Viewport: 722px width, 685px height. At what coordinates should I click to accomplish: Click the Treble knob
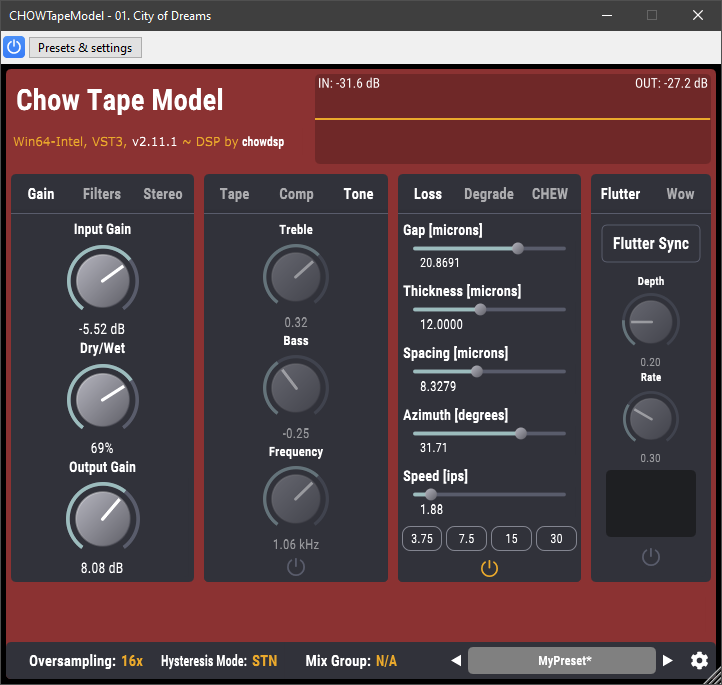pos(296,277)
